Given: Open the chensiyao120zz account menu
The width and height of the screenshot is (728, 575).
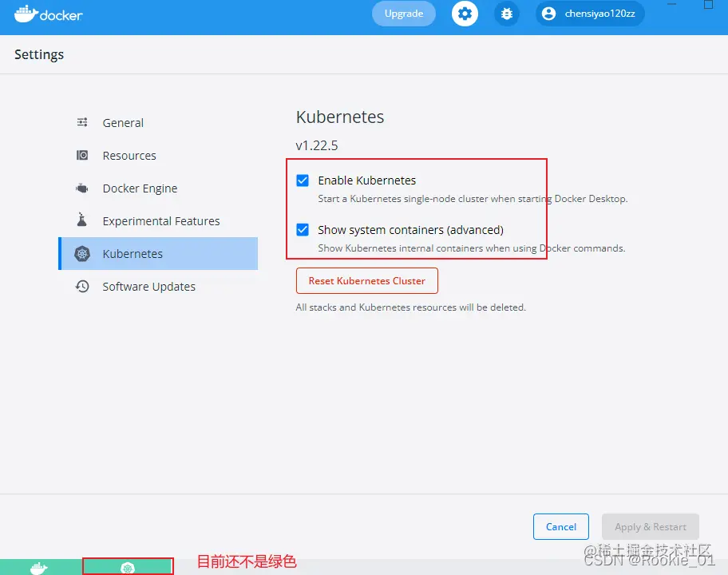Looking at the screenshot, I should pos(590,14).
